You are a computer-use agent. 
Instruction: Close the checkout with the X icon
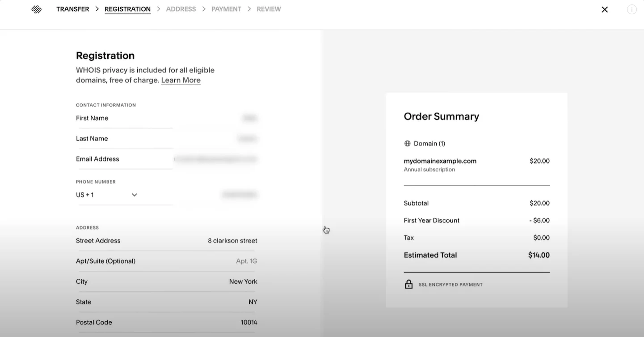pos(604,9)
